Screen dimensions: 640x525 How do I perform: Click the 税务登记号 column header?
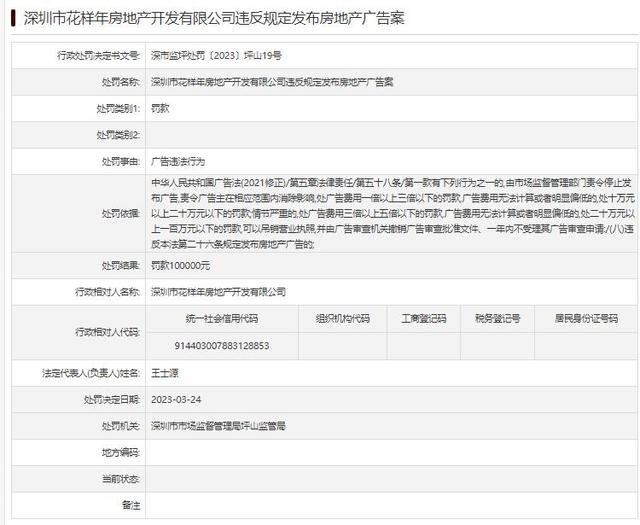[498, 319]
